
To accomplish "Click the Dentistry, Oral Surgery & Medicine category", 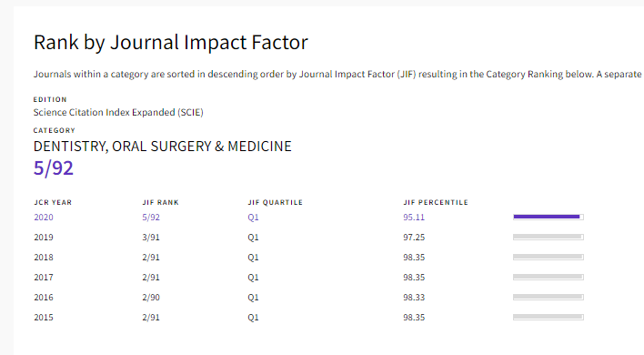I will (x=162, y=147).
